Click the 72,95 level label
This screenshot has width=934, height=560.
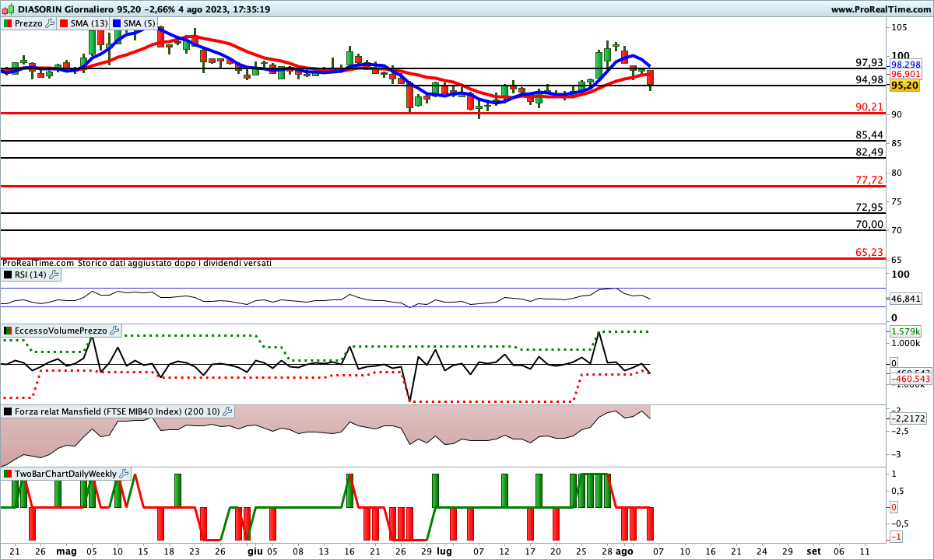869,207
